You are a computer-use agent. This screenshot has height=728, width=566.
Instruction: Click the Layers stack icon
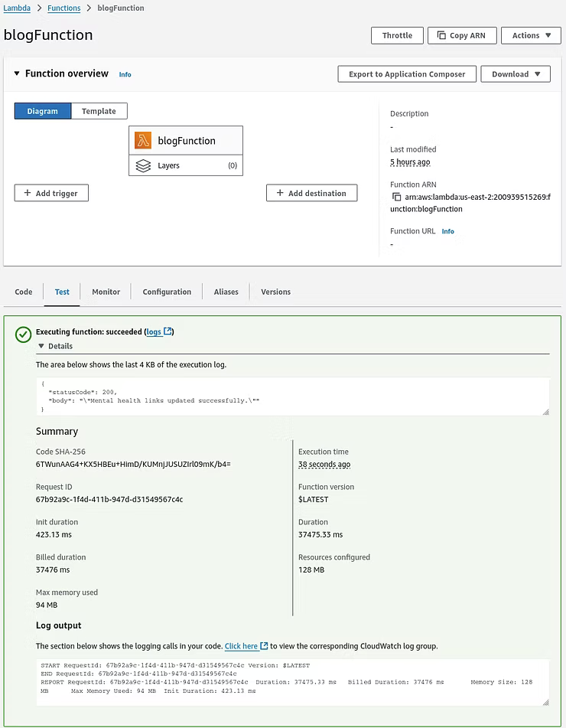click(x=143, y=165)
